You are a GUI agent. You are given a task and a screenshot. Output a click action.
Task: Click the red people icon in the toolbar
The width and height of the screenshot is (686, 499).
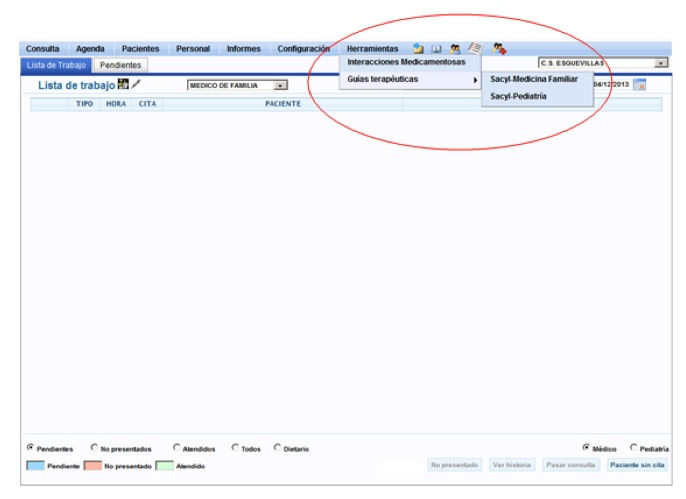500,49
